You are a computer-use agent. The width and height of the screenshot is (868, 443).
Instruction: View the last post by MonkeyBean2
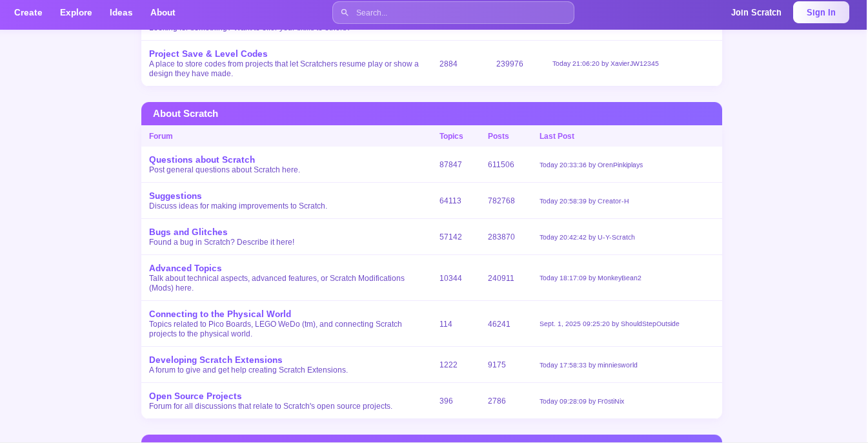(x=590, y=278)
